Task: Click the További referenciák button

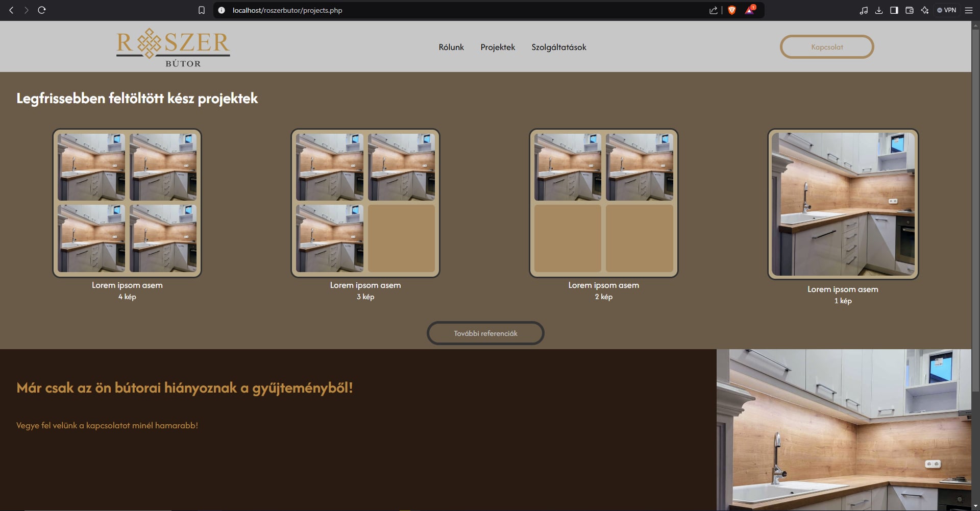Action: coord(485,333)
